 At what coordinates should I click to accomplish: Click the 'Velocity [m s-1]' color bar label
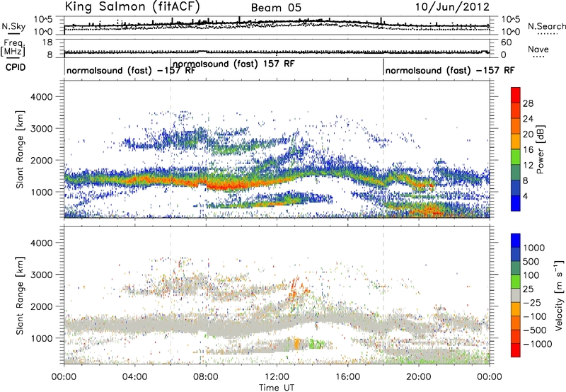[x=559, y=295]
